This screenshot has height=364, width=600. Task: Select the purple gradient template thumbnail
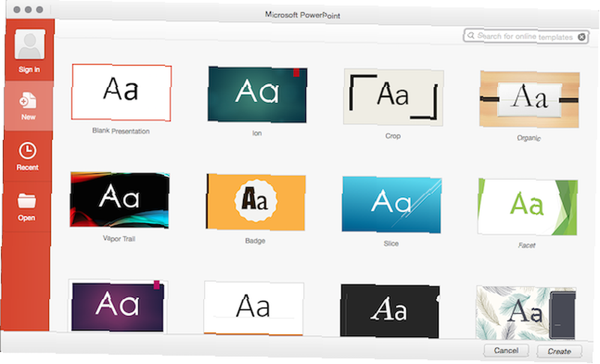point(118,306)
